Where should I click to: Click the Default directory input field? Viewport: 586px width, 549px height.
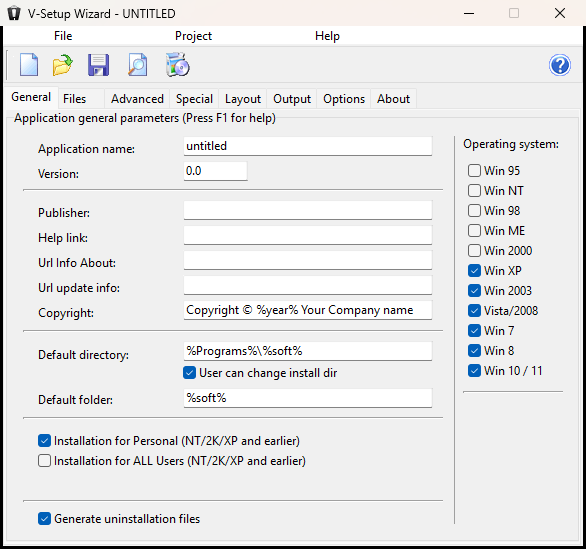(x=308, y=351)
